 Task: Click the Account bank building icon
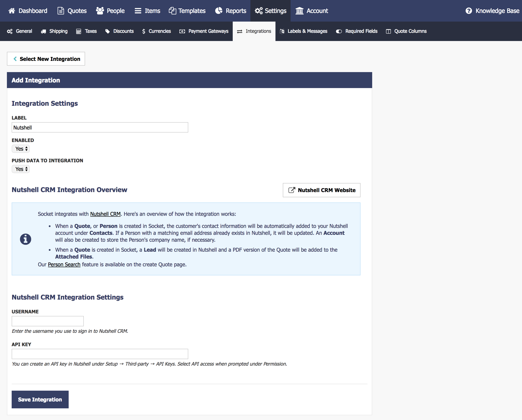click(299, 11)
